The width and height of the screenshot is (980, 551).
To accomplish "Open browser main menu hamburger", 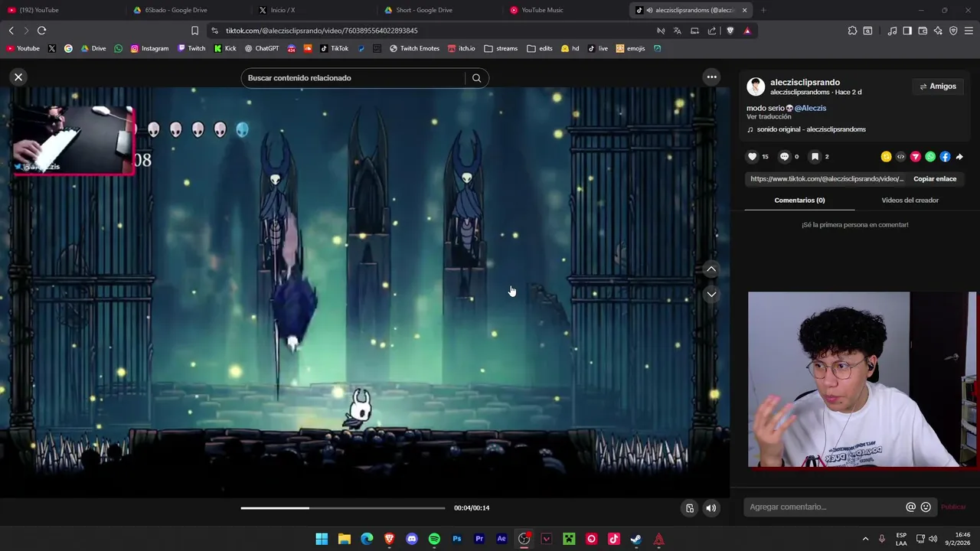I will [969, 31].
